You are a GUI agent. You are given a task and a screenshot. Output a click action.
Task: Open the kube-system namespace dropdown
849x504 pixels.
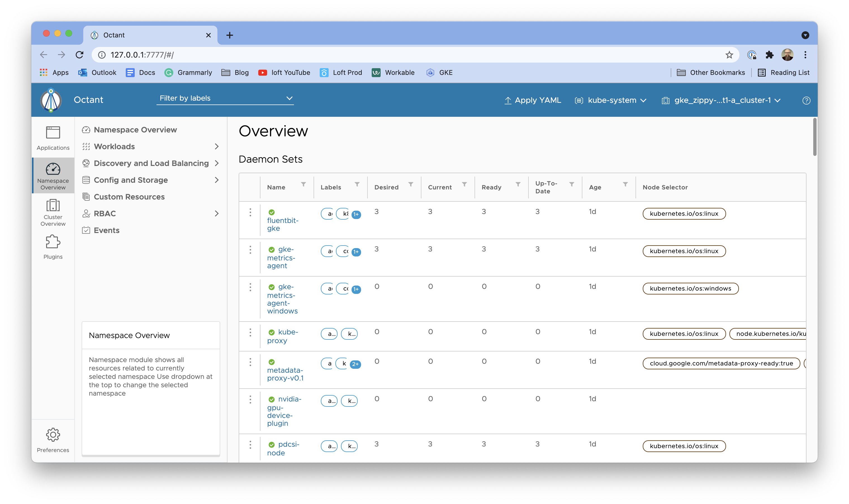(611, 101)
